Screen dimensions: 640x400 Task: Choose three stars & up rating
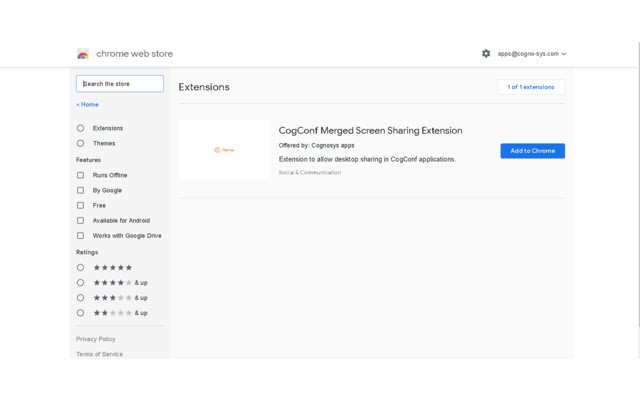pyautogui.click(x=80, y=298)
